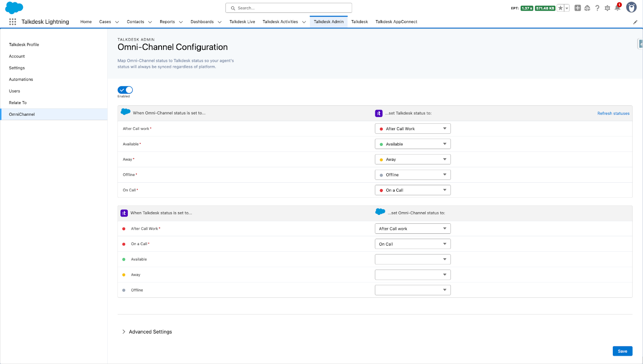Image resolution: width=643 pixels, height=364 pixels.
Task: Open the Talkdesk Live tab
Action: tap(242, 22)
